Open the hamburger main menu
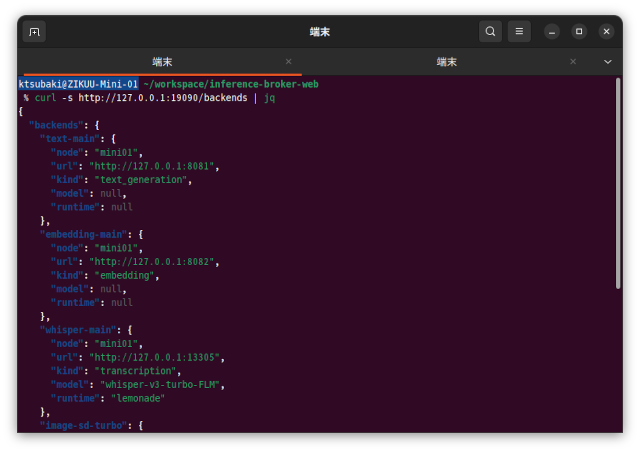The width and height of the screenshot is (640, 452). click(x=519, y=31)
